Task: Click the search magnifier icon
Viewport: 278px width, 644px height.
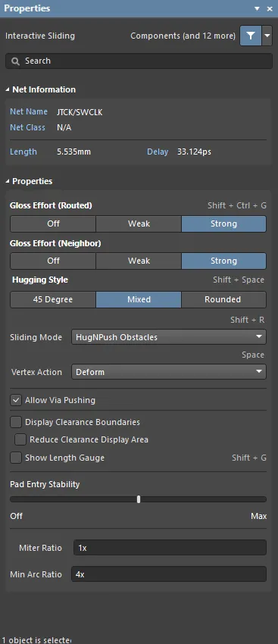Action: point(16,61)
